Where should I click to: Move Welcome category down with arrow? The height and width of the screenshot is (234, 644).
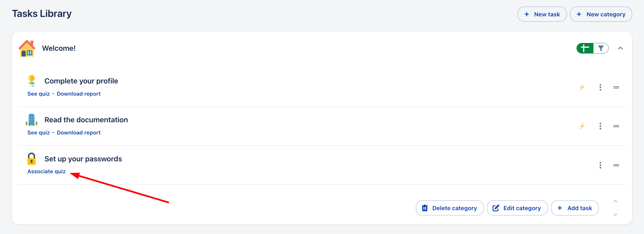615,215
